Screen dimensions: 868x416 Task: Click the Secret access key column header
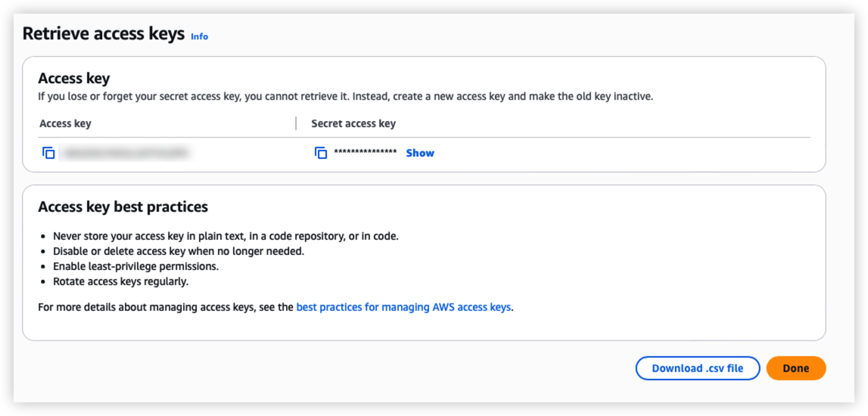pos(353,123)
